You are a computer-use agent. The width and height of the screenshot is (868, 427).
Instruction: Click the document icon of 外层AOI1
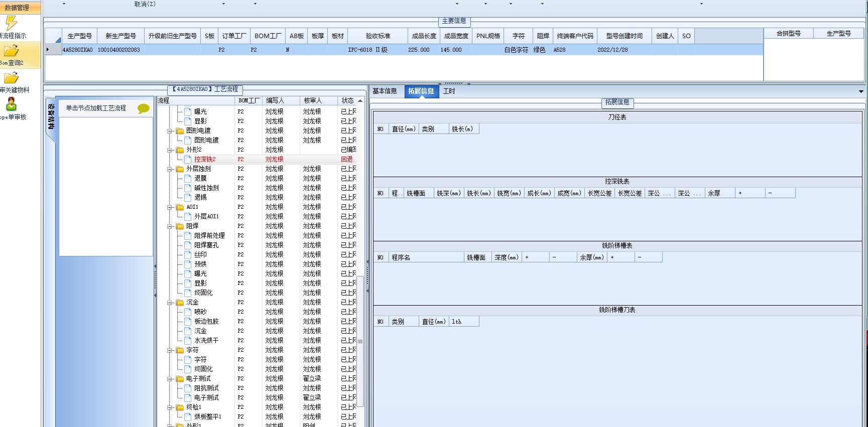[x=188, y=217]
